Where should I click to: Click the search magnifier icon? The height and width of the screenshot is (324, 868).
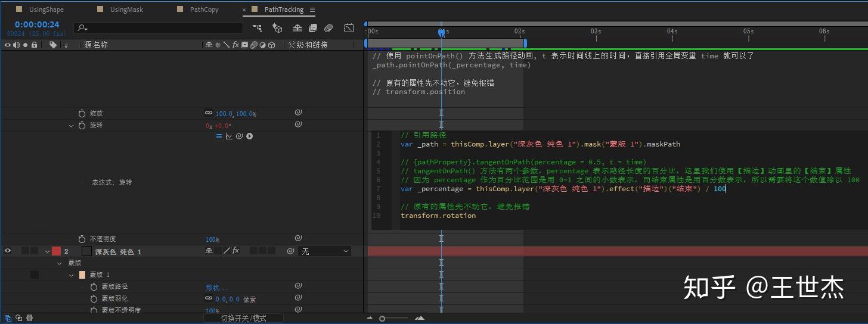pyautogui.click(x=82, y=28)
